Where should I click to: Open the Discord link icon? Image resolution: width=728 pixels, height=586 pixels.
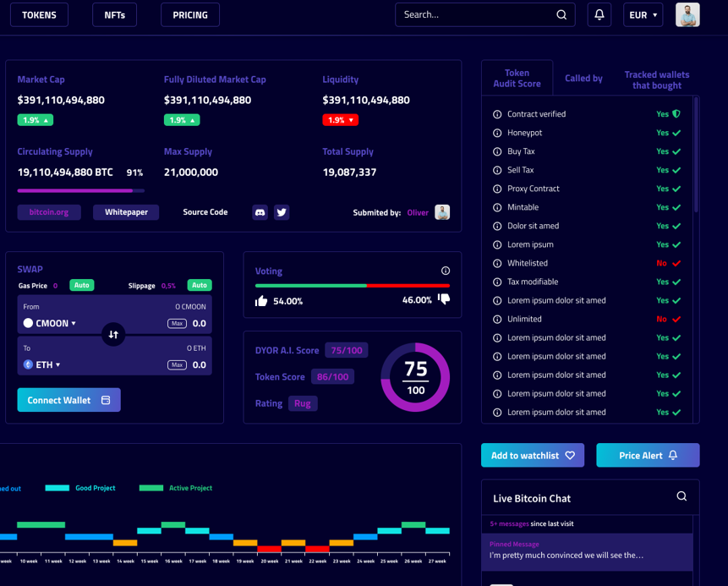pyautogui.click(x=260, y=212)
